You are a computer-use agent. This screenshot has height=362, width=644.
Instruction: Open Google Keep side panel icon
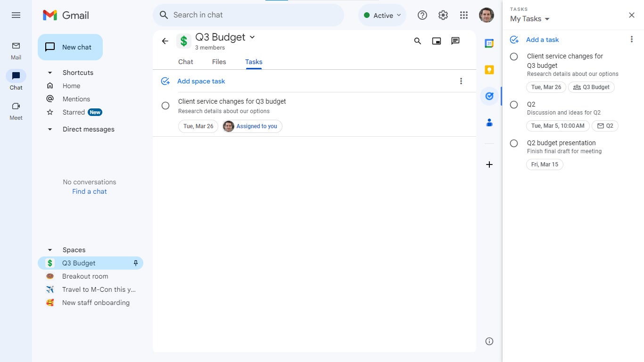tap(489, 70)
